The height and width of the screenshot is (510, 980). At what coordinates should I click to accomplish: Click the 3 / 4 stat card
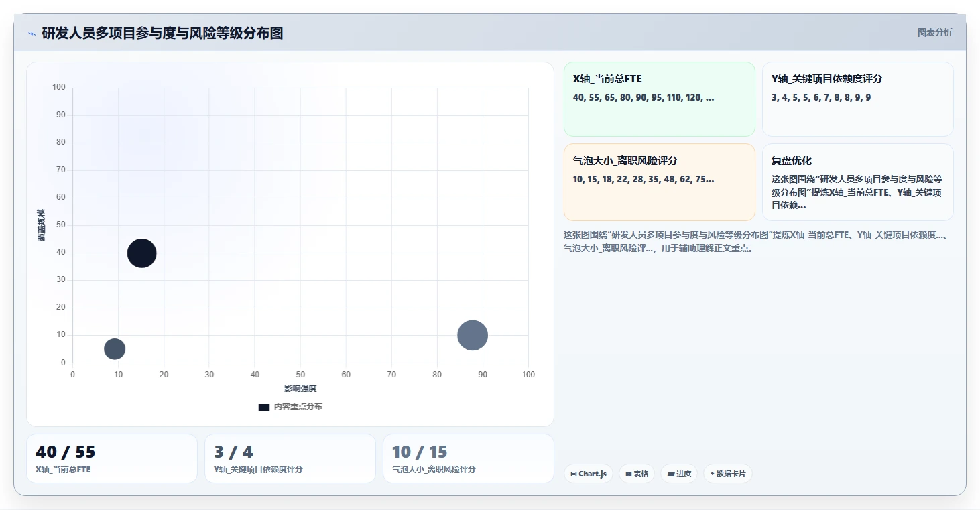pos(290,458)
